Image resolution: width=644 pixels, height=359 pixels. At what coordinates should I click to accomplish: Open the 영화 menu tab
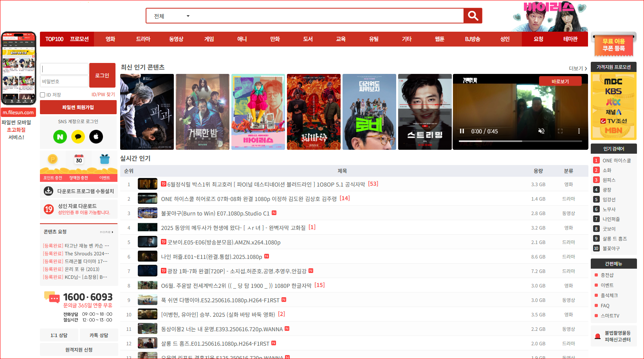tap(110, 39)
